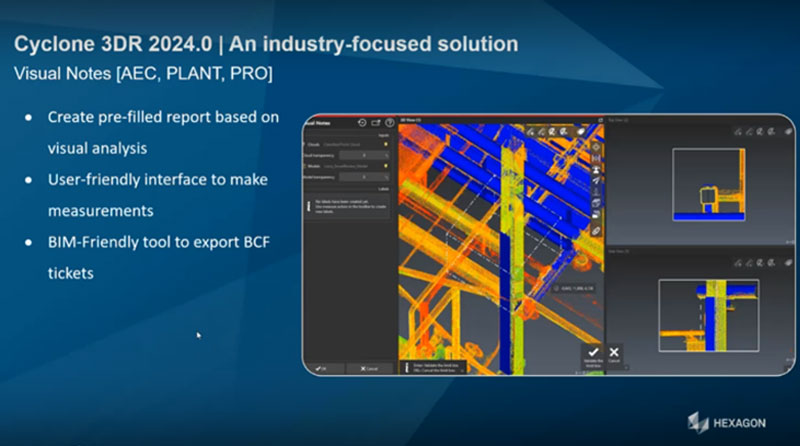This screenshot has width=800, height=446.
Task: Click the no-labels info message in Labels section
Action: pyautogui.click(x=347, y=207)
